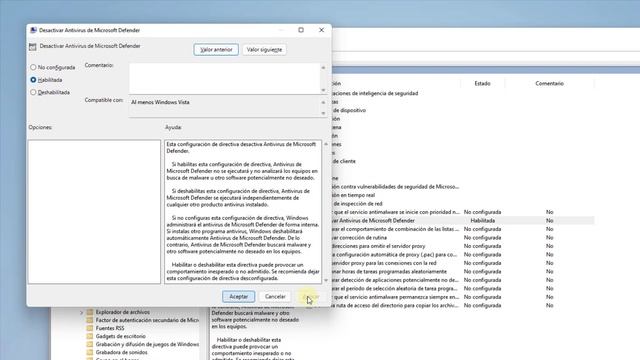640x360 pixels.
Task: Close the Desactivar Antivirus dialog
Action: point(322,30)
